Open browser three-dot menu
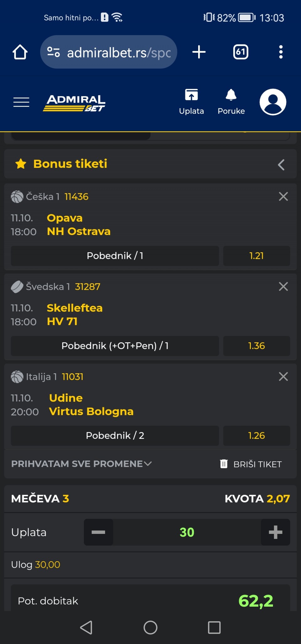This screenshot has width=301, height=644. tap(281, 52)
